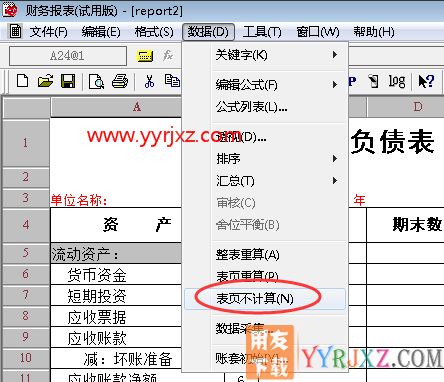Select row 7 header
The width and height of the screenshot is (444, 382).
click(26, 295)
